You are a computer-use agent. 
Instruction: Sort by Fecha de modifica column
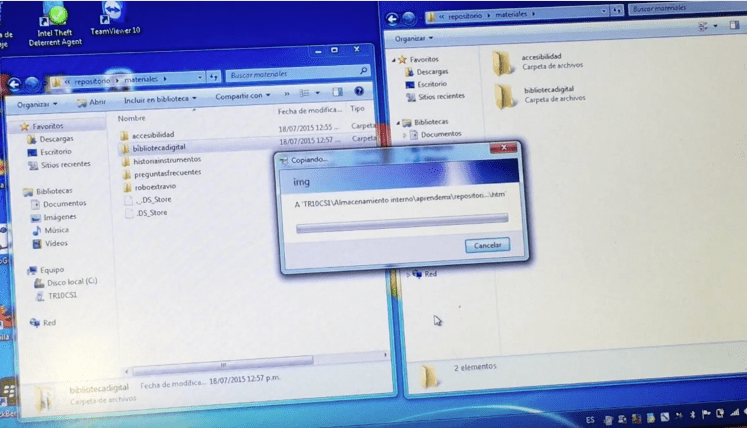coord(310,111)
